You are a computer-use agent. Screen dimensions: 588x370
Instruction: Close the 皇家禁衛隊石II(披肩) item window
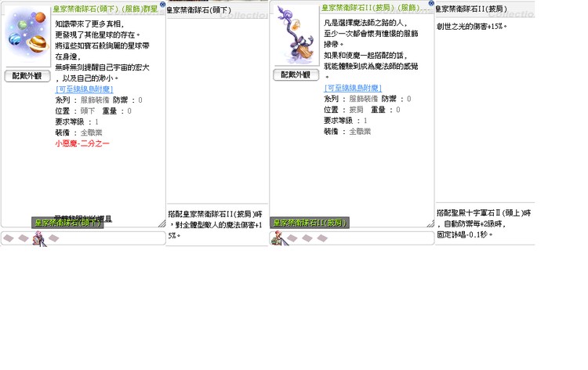point(431,3)
